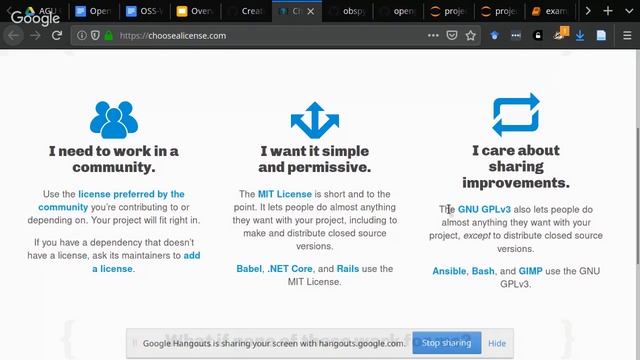Image resolution: width=640 pixels, height=360 pixels.
Task: Open the GNU GPLv3 link
Action: pos(484,209)
